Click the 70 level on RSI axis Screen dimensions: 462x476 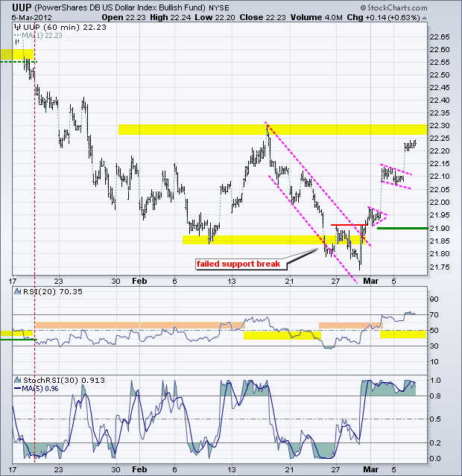pyautogui.click(x=434, y=315)
